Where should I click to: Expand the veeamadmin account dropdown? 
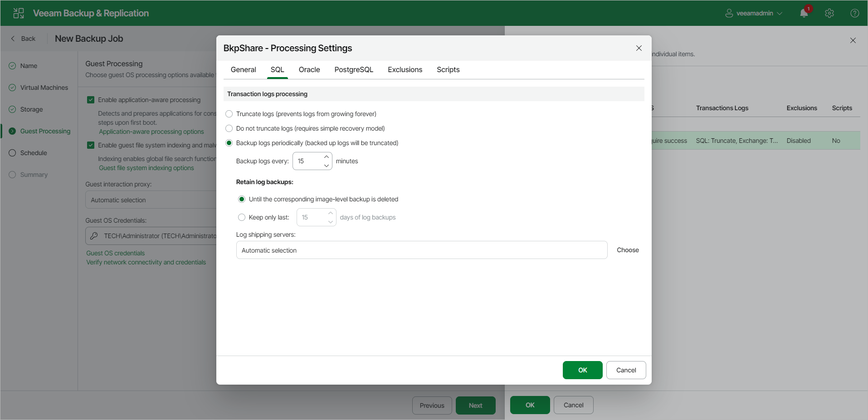tap(780, 14)
